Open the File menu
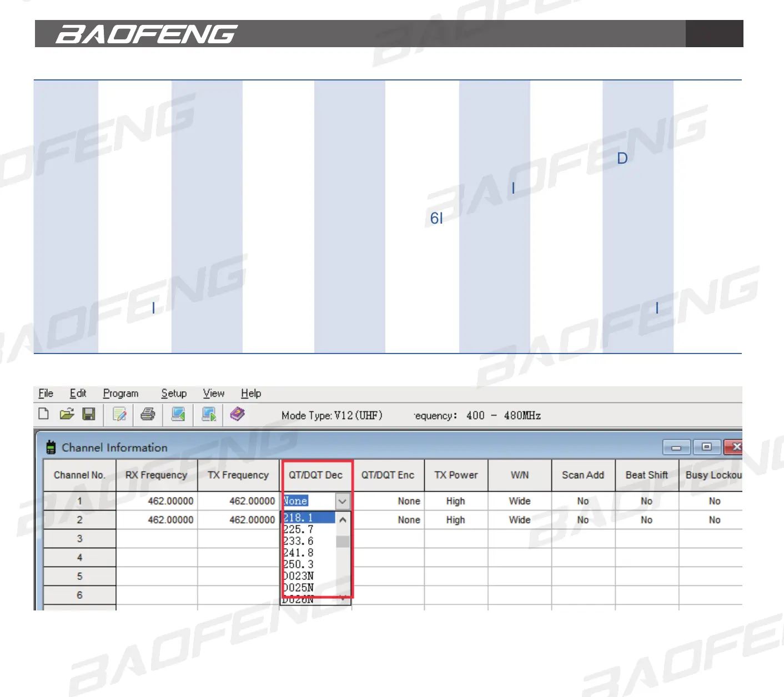This screenshot has height=697, width=784. click(46, 393)
